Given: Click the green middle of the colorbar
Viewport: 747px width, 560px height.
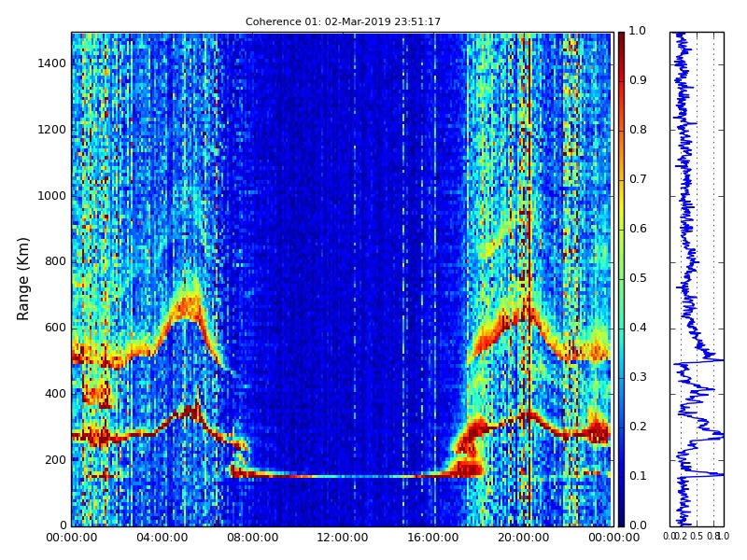Looking at the screenshot, I should pyautogui.click(x=621, y=279).
